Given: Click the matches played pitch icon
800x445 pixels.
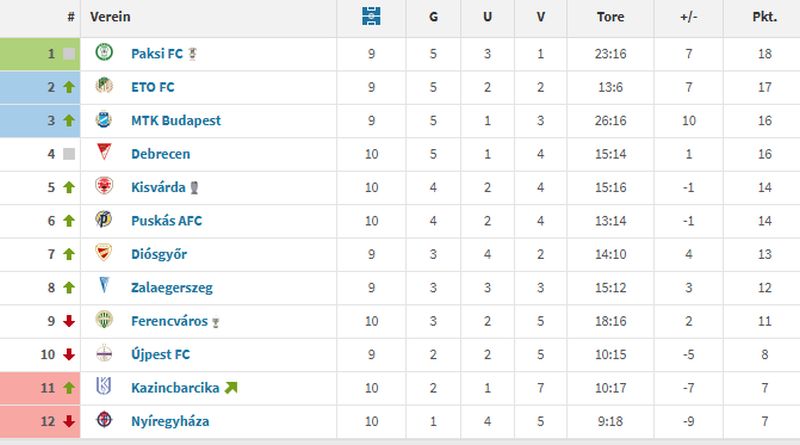Looking at the screenshot, I should [372, 17].
